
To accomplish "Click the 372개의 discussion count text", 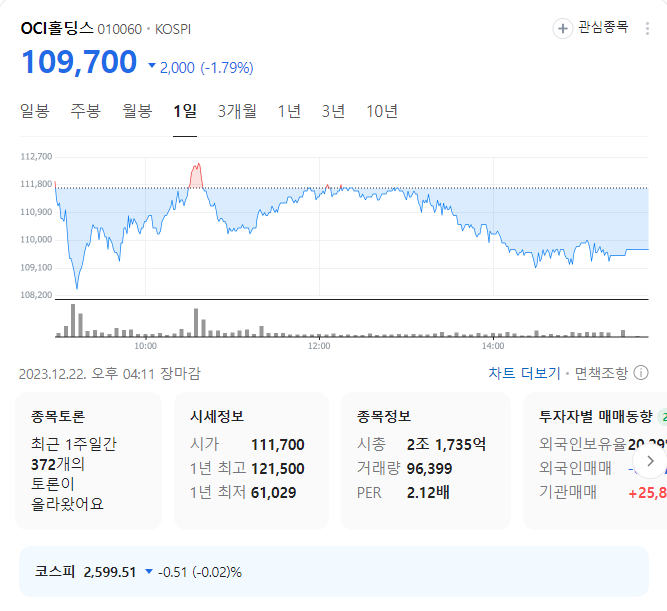I will click(57, 464).
